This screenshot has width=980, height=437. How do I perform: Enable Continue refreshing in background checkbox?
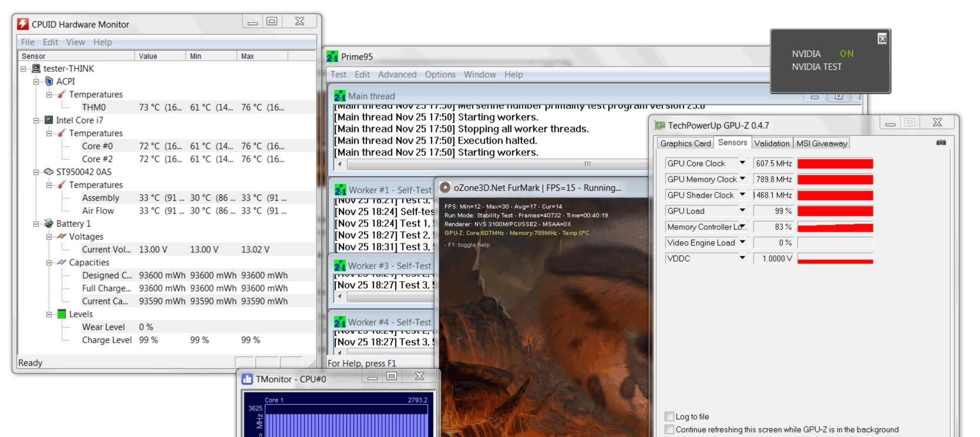[x=669, y=429]
